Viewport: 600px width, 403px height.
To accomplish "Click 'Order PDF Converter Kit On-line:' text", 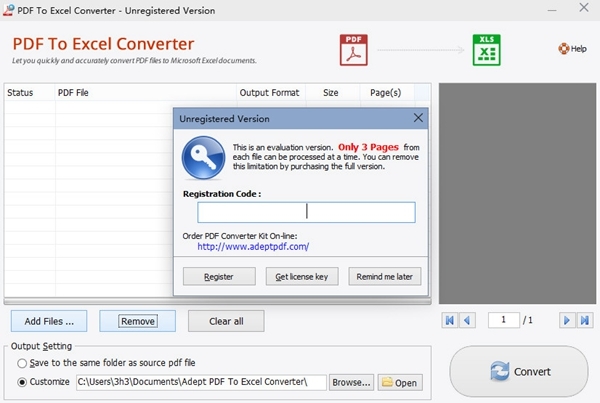I will (240, 236).
